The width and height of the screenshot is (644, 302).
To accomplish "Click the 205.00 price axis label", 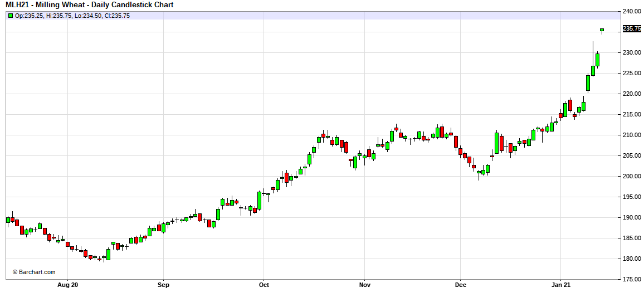I will [632, 155].
